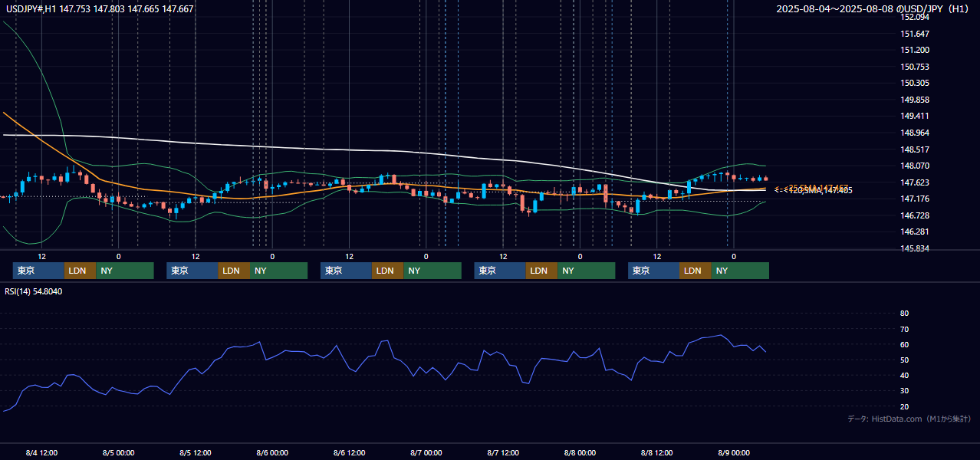Select the LDN session block for 8/6
This screenshot has width=980, height=460.
pos(388,271)
